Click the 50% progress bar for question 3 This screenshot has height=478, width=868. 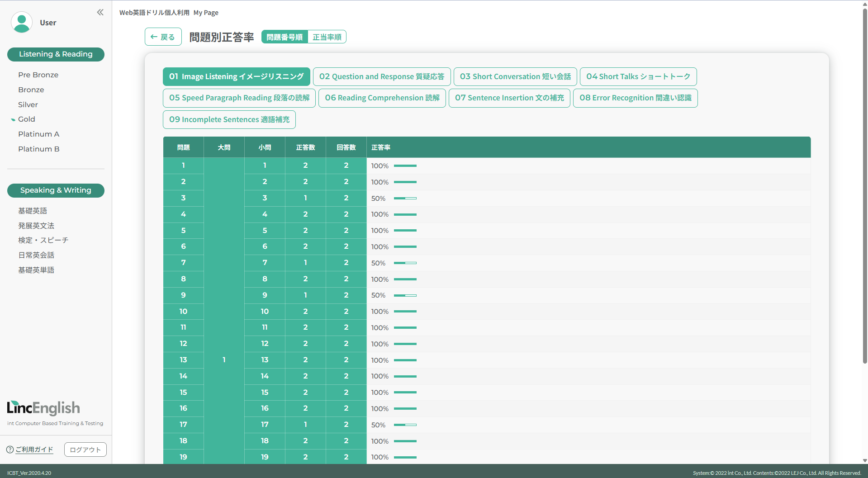pos(405,199)
